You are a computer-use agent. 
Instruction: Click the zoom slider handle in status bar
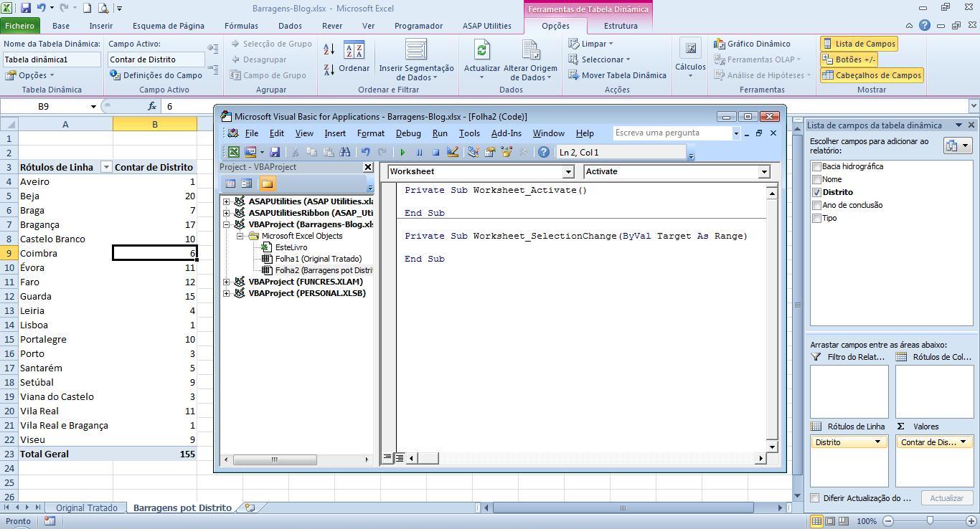tap(930, 521)
